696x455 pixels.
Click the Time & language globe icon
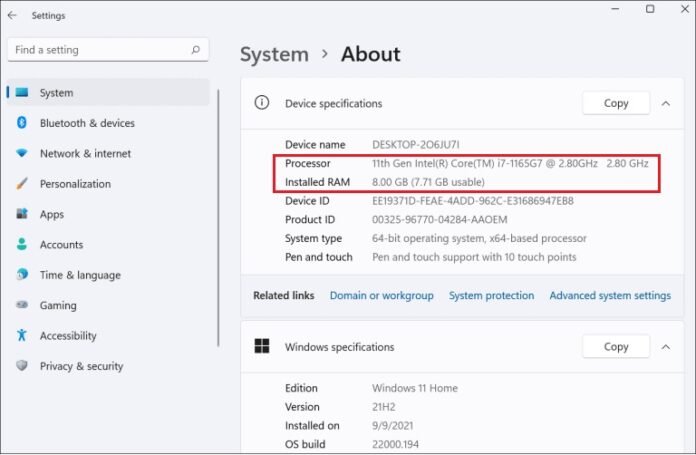(x=22, y=274)
